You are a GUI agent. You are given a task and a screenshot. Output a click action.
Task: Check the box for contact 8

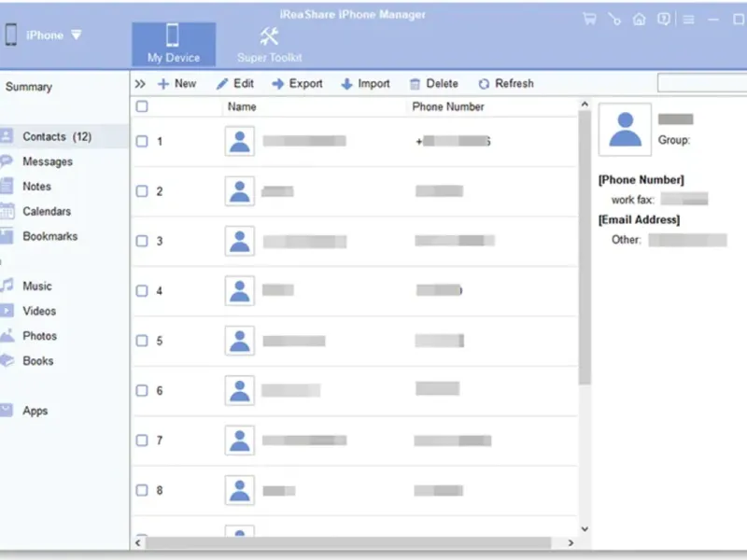point(142,491)
